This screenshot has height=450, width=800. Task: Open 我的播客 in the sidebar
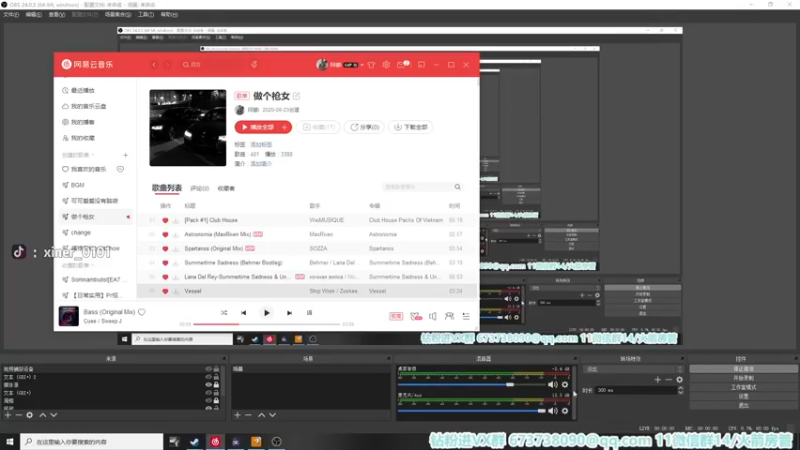tap(83, 122)
